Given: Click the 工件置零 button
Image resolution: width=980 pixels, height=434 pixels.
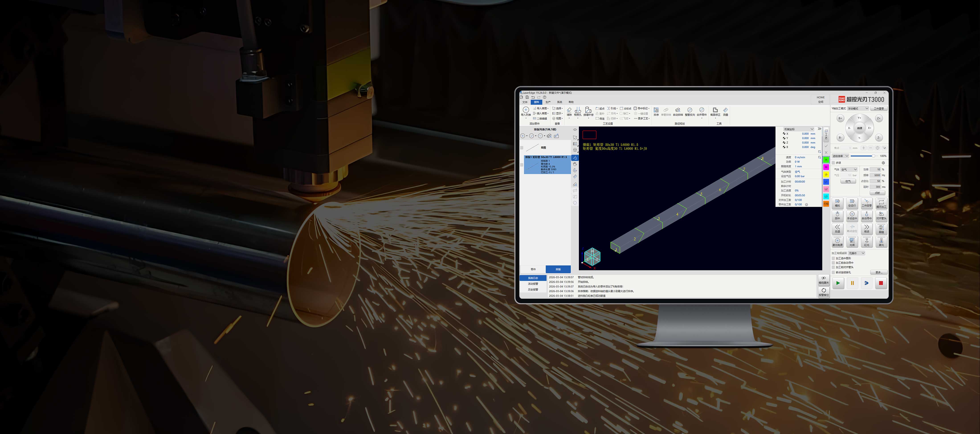Looking at the screenshot, I should [879, 108].
